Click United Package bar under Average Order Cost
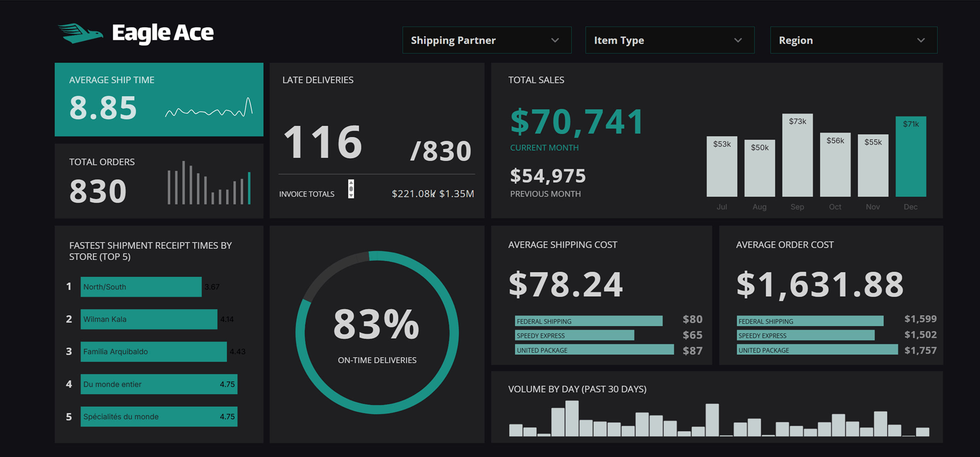This screenshot has height=457, width=980. (817, 350)
